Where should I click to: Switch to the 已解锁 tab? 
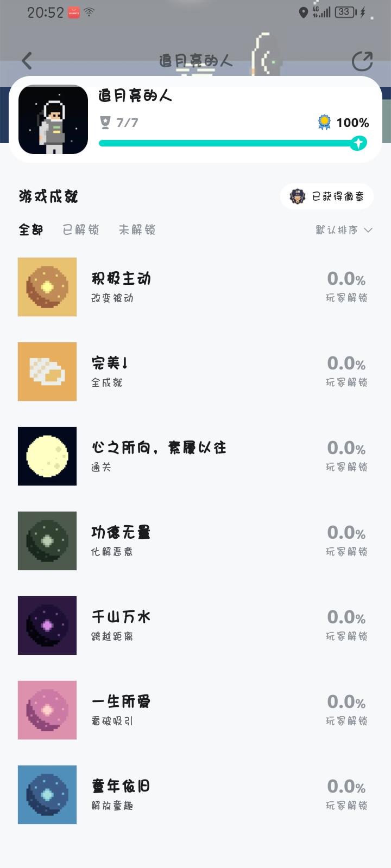[81, 230]
